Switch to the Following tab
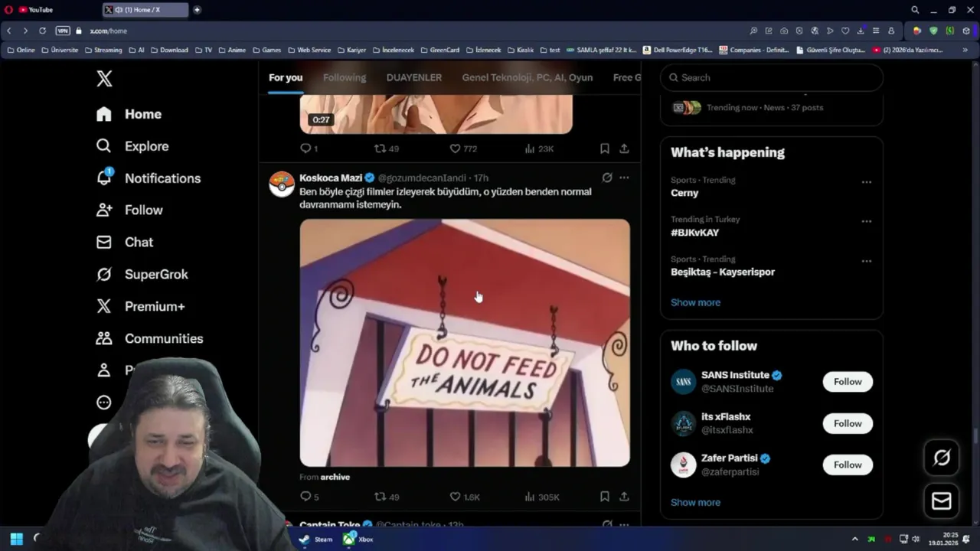Image resolution: width=980 pixels, height=551 pixels. (345, 77)
